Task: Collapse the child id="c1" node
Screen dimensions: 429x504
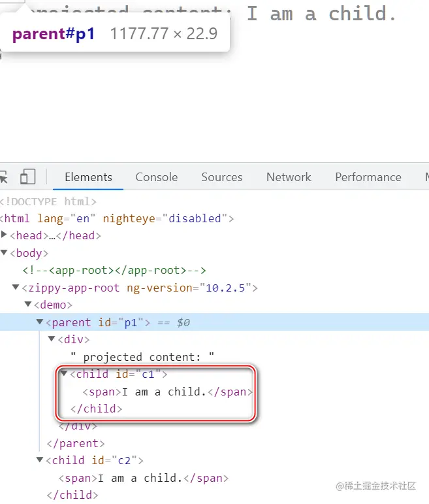Action: [x=64, y=373]
